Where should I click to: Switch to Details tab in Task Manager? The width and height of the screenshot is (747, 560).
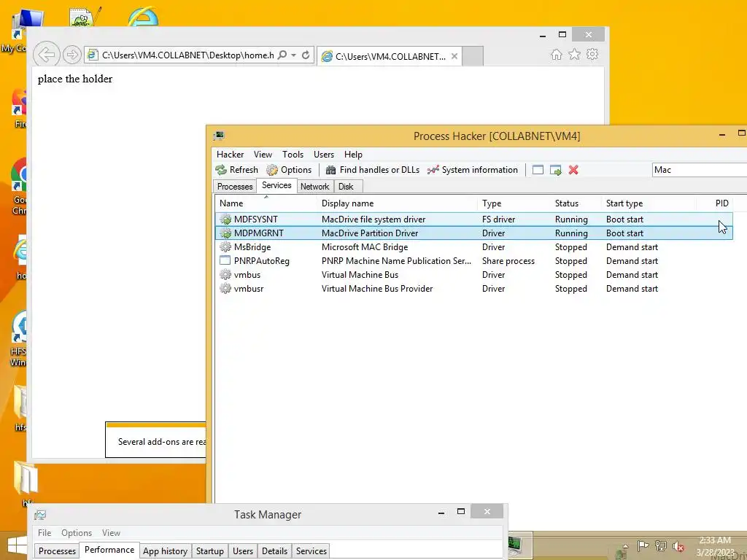coord(275,551)
